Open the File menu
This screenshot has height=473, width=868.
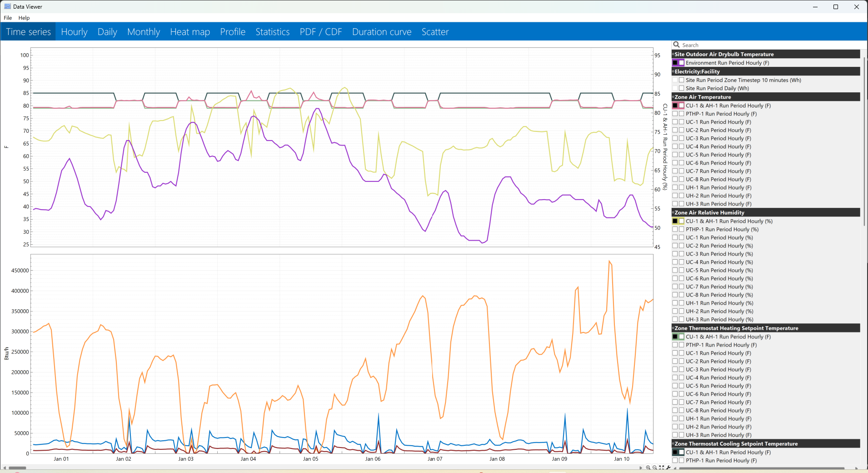tap(8, 18)
